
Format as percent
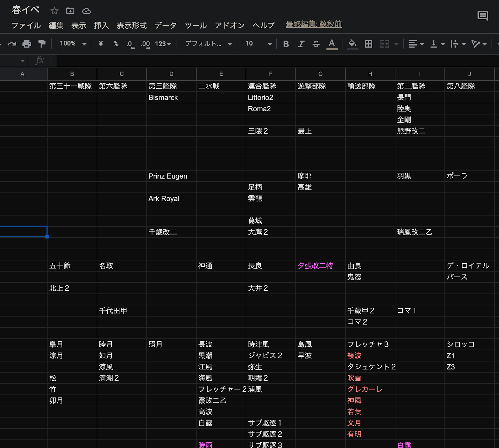116,44
